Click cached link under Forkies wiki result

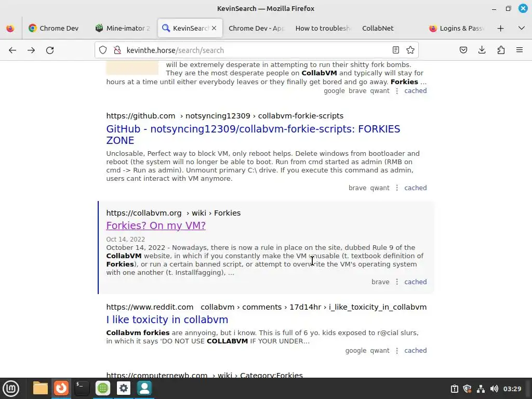pos(415,282)
